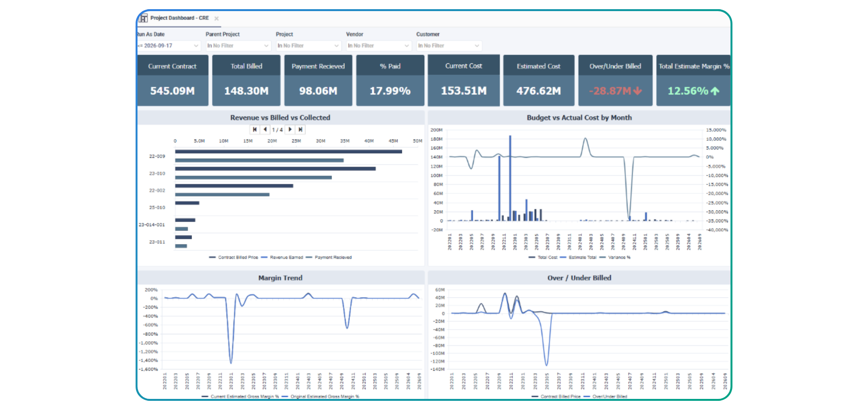Toggle Estimate Total legend entry
868x410 pixels.
point(578,258)
